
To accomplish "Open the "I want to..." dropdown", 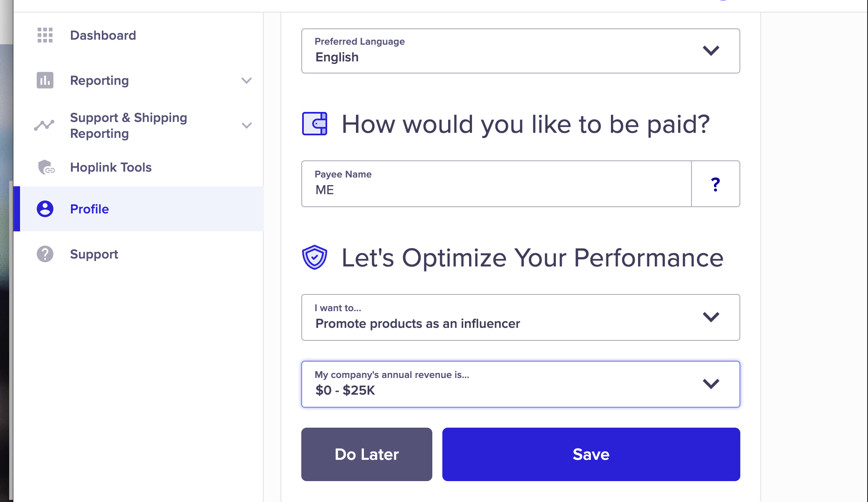I will point(521,317).
